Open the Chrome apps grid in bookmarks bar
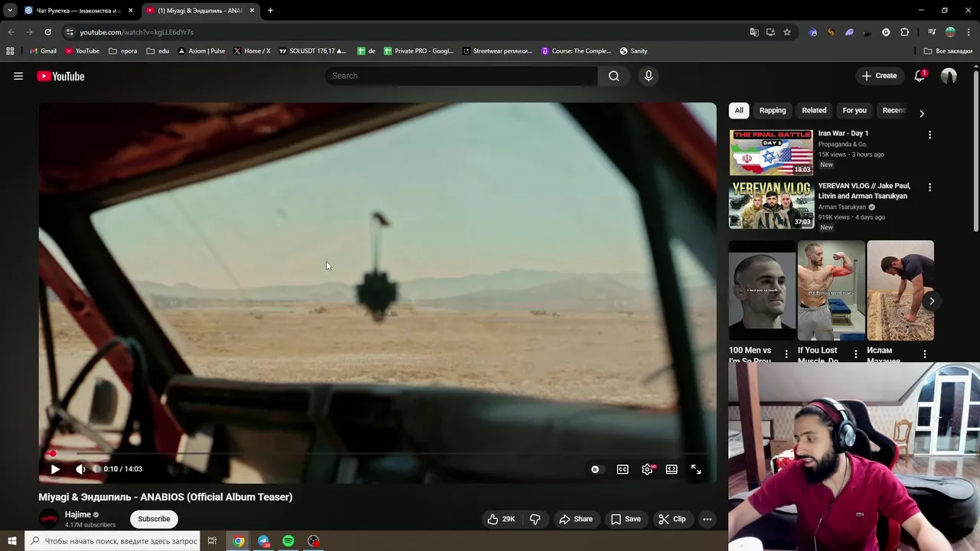 point(10,51)
